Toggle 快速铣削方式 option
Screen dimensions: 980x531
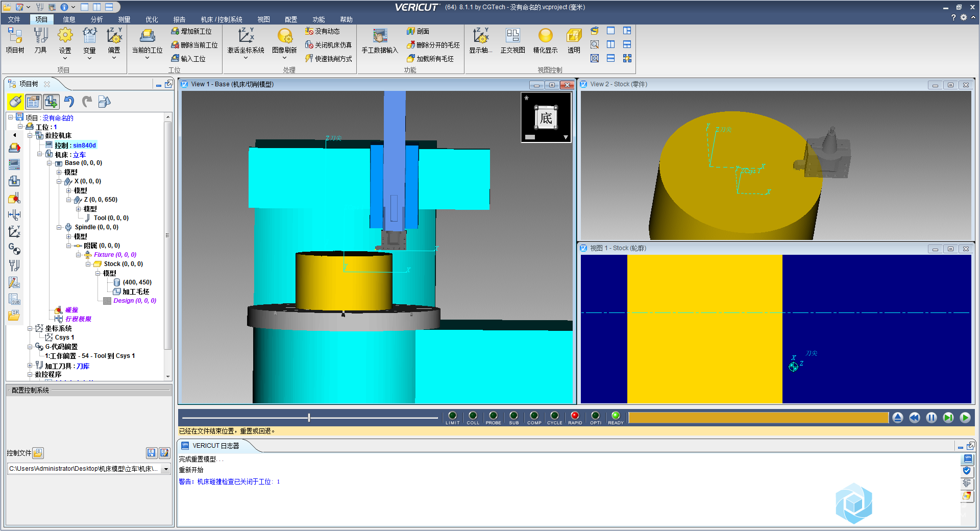328,59
